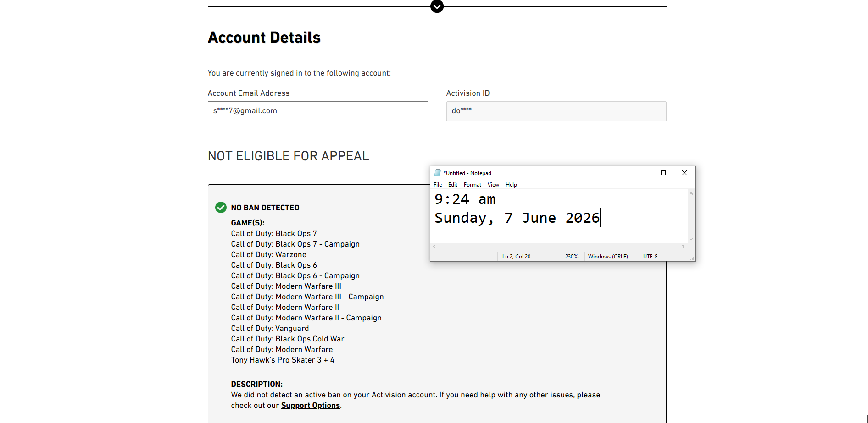
Task: Click 'Call of Duty: Modern Warfare' row
Action: tap(282, 349)
